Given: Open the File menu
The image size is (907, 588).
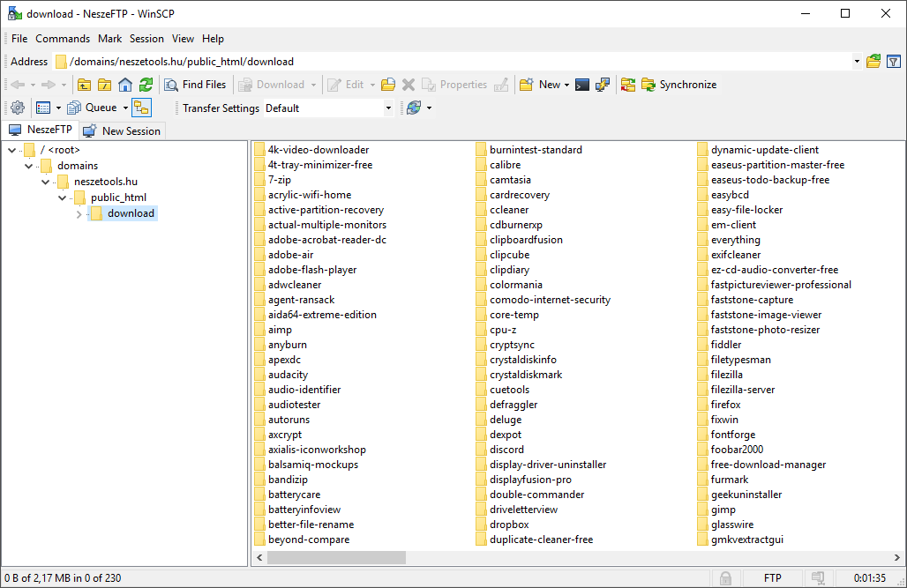Looking at the screenshot, I should [19, 39].
